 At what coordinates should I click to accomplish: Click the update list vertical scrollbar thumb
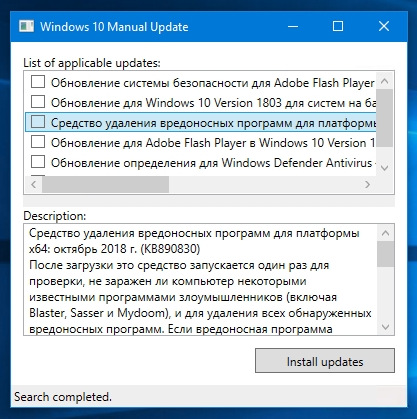point(384,118)
